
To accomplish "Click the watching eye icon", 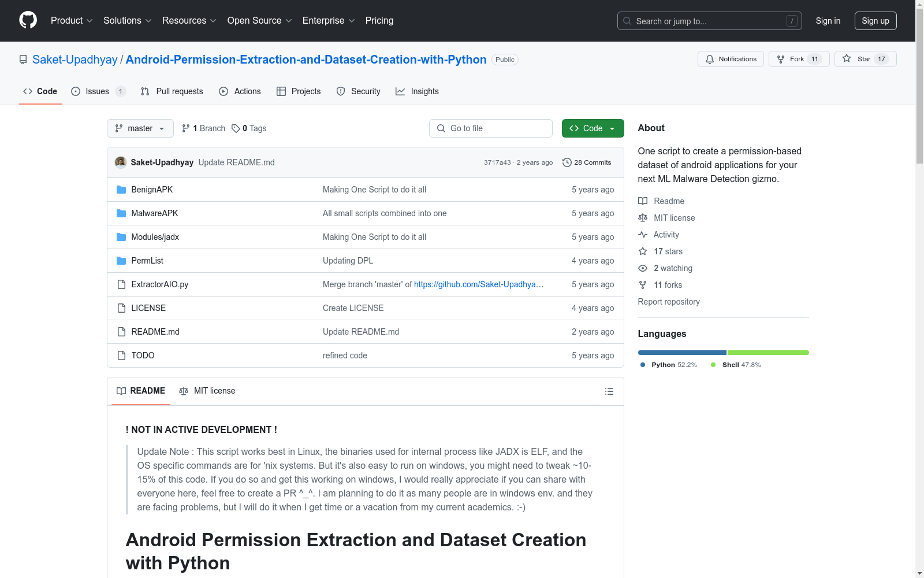I will click(x=643, y=268).
